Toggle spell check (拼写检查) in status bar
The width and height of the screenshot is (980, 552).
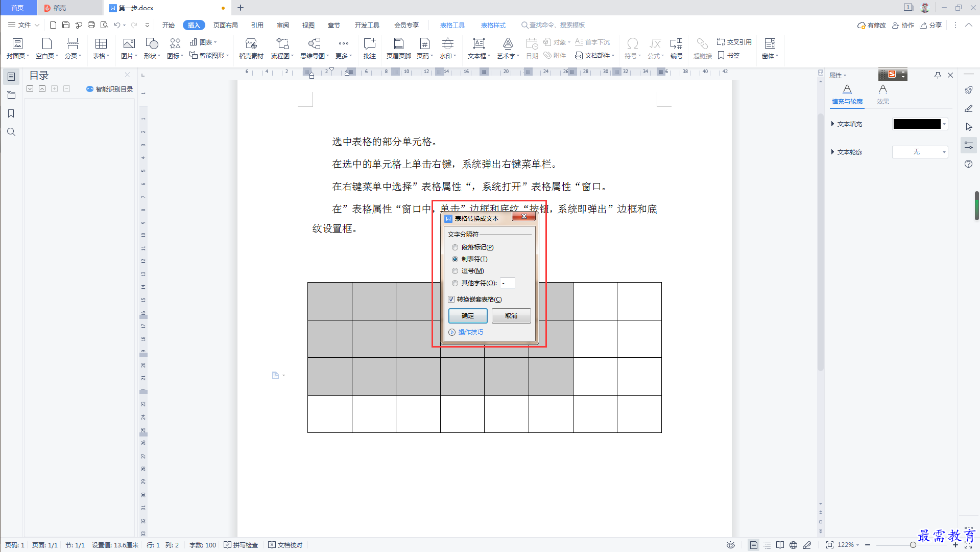(x=241, y=545)
